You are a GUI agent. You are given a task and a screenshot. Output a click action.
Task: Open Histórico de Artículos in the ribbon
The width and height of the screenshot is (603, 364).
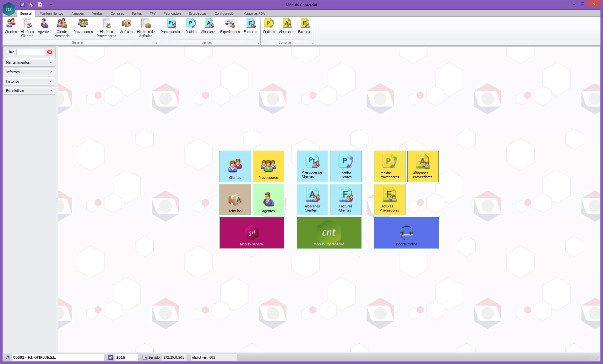coord(146,28)
